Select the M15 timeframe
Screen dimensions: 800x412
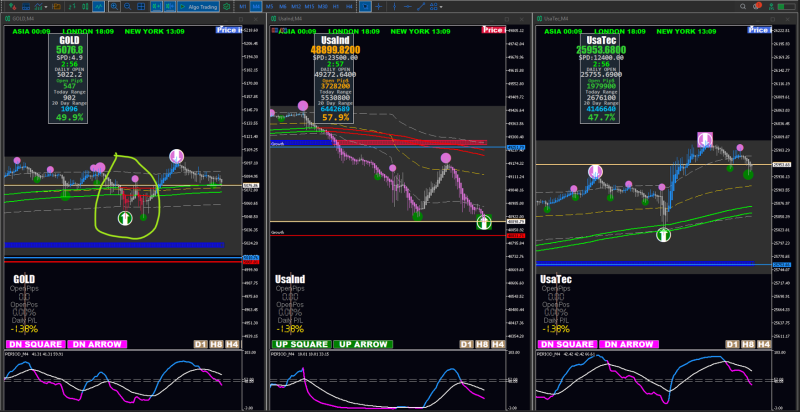309,7
